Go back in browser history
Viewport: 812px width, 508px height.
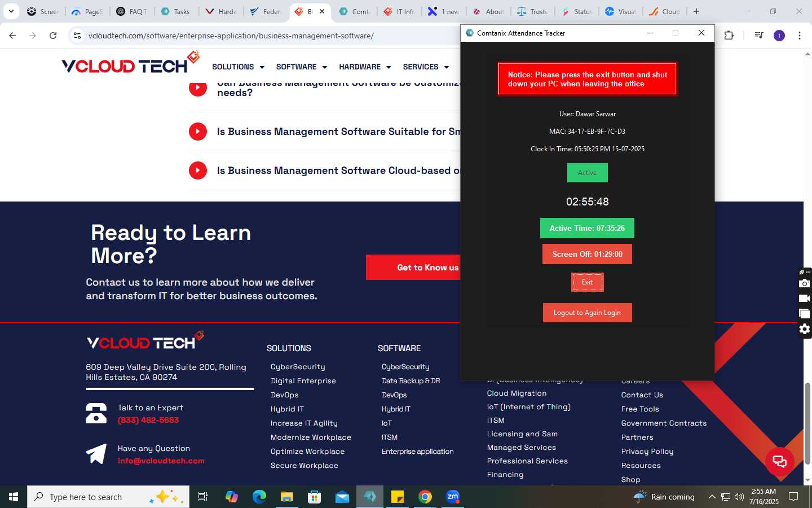point(12,36)
